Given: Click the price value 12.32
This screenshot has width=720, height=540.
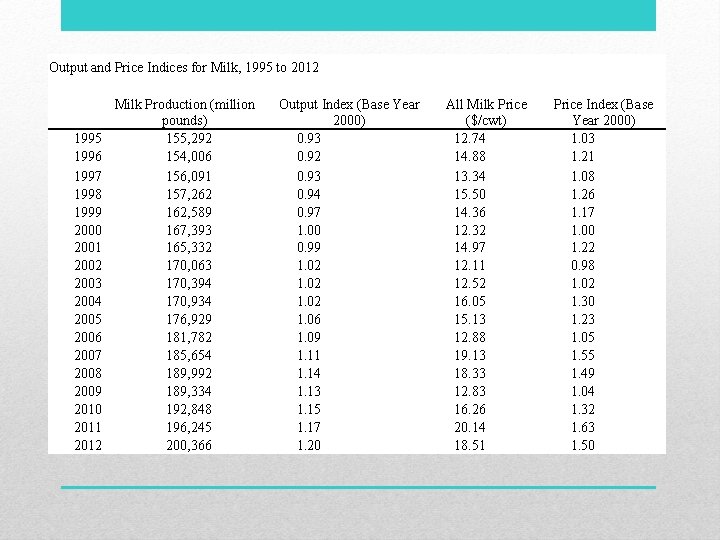Looking at the screenshot, I should point(470,230).
